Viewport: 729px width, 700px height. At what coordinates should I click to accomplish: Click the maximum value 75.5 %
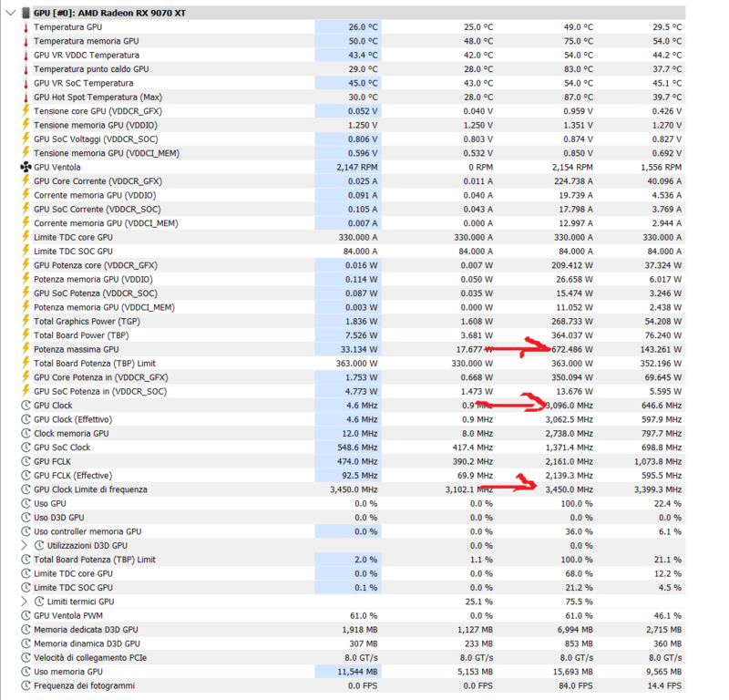pos(580,602)
